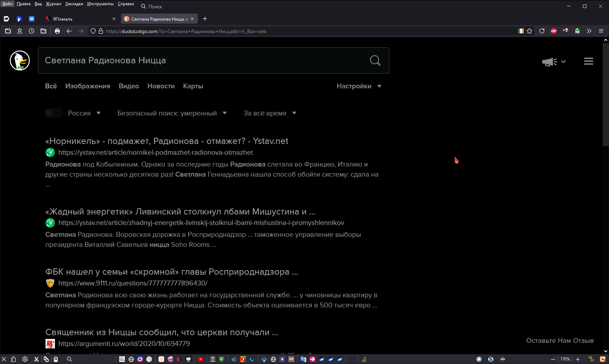Open the history clock icon
Viewport: 609px width, 364px height.
pyautogui.click(x=32, y=31)
